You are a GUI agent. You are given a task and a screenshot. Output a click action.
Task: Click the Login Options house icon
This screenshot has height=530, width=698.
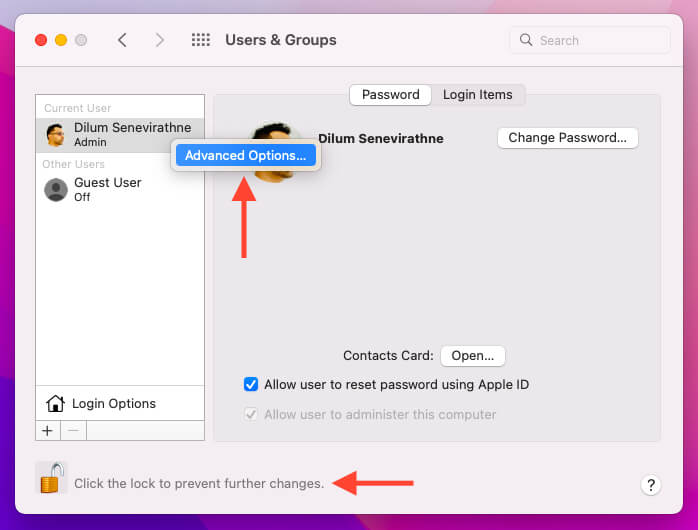[x=55, y=403]
